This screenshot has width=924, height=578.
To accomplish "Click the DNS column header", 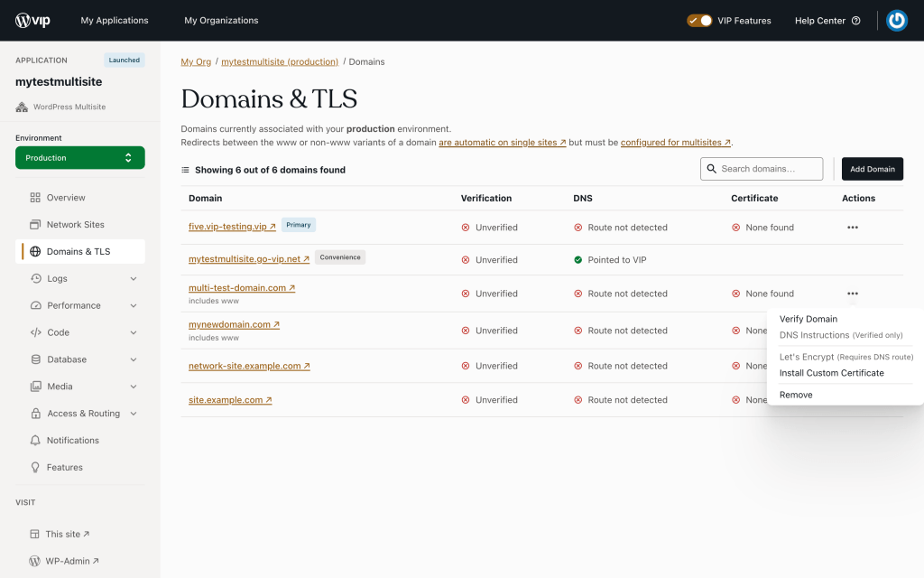I will click(582, 198).
